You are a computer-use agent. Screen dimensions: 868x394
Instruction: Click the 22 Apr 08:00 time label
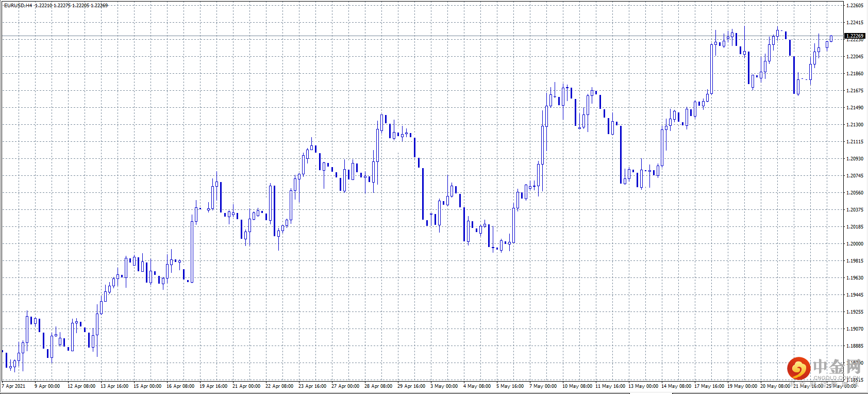click(279, 386)
